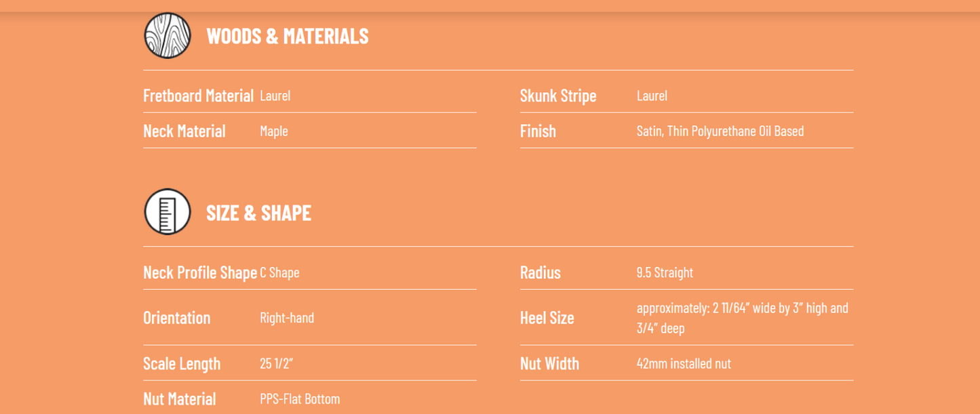Screen dimensions: 980x414
Task: Select the Size & Shape heading
Action: (x=258, y=213)
